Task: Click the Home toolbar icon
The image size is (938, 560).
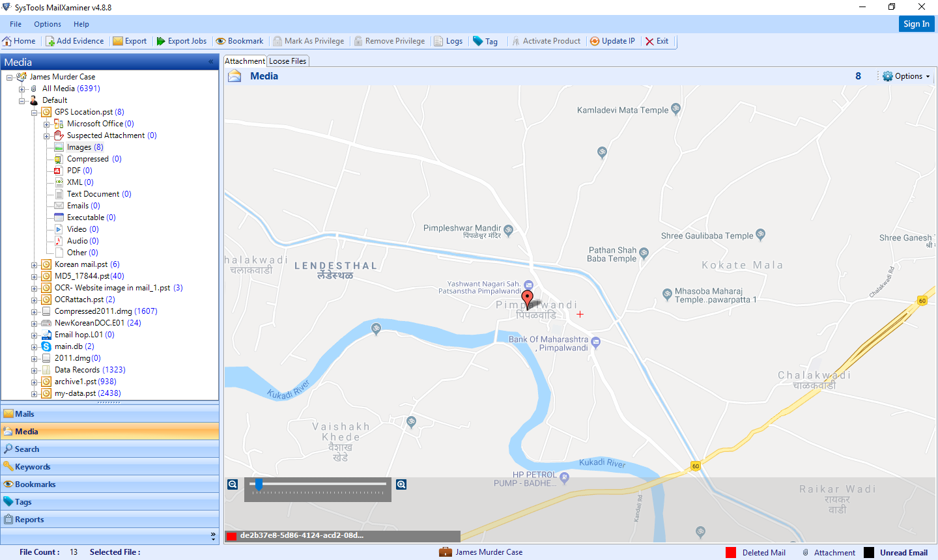Action: point(7,41)
